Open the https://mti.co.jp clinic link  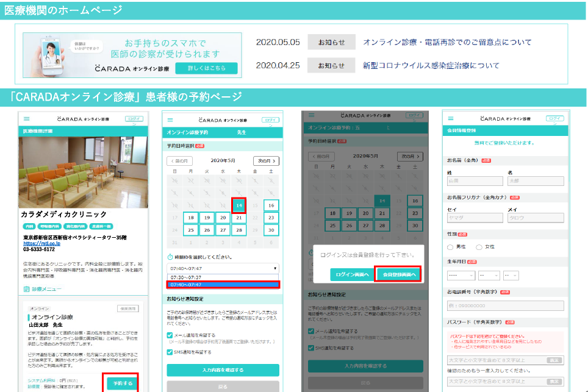pos(41,243)
